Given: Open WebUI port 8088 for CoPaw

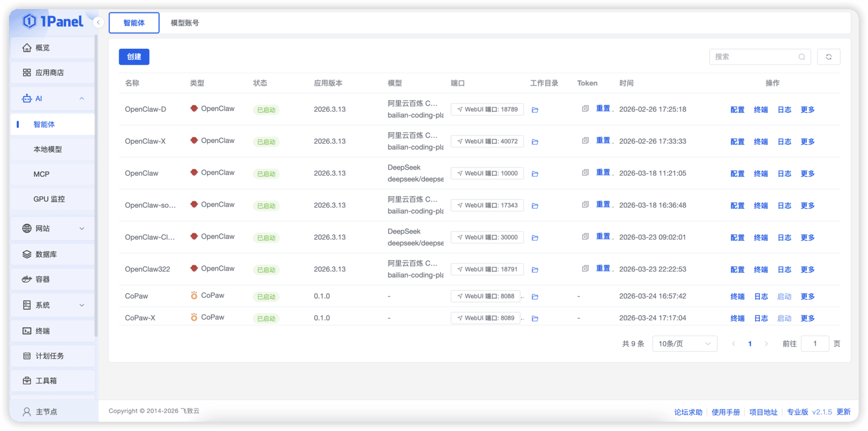Looking at the screenshot, I should [486, 297].
